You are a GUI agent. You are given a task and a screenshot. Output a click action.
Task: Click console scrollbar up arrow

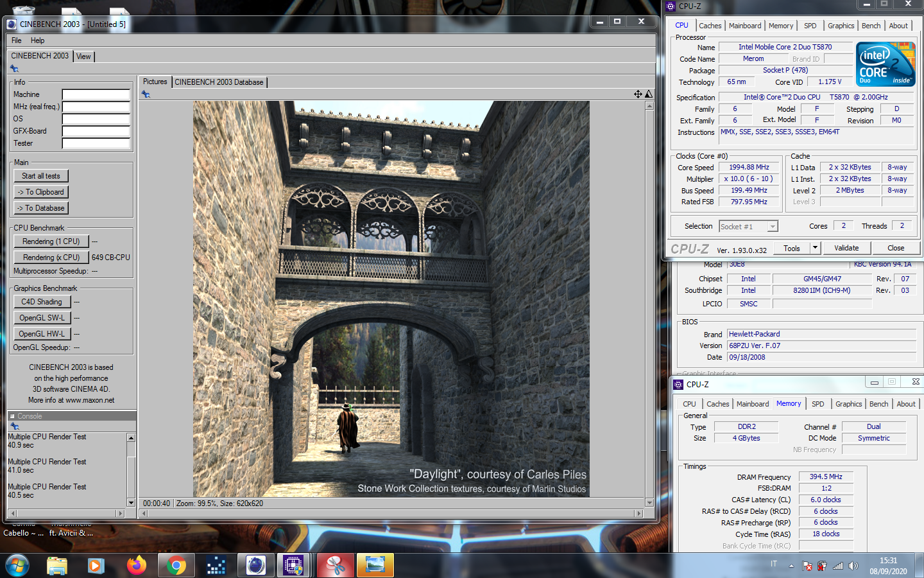[131, 437]
